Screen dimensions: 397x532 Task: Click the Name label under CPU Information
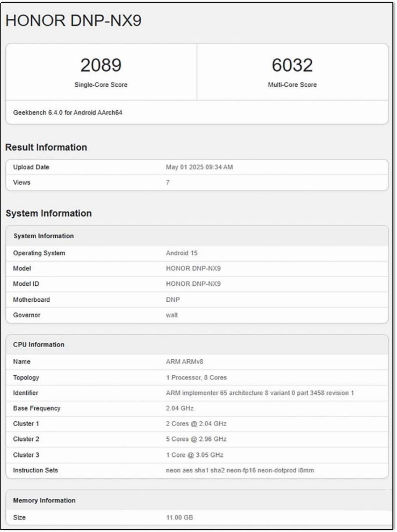tap(22, 362)
